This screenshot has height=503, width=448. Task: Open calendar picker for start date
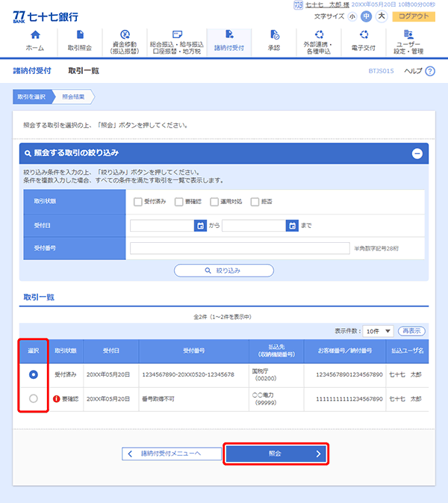[200, 226]
